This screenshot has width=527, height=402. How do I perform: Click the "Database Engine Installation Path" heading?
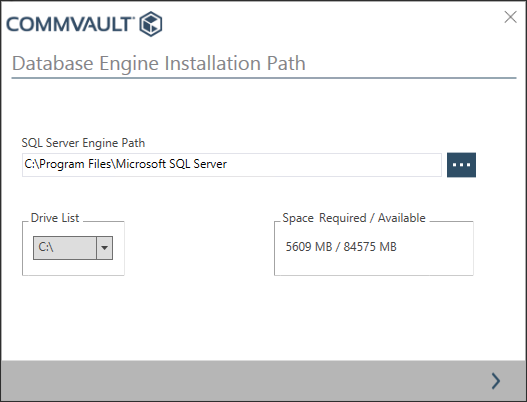pos(159,63)
